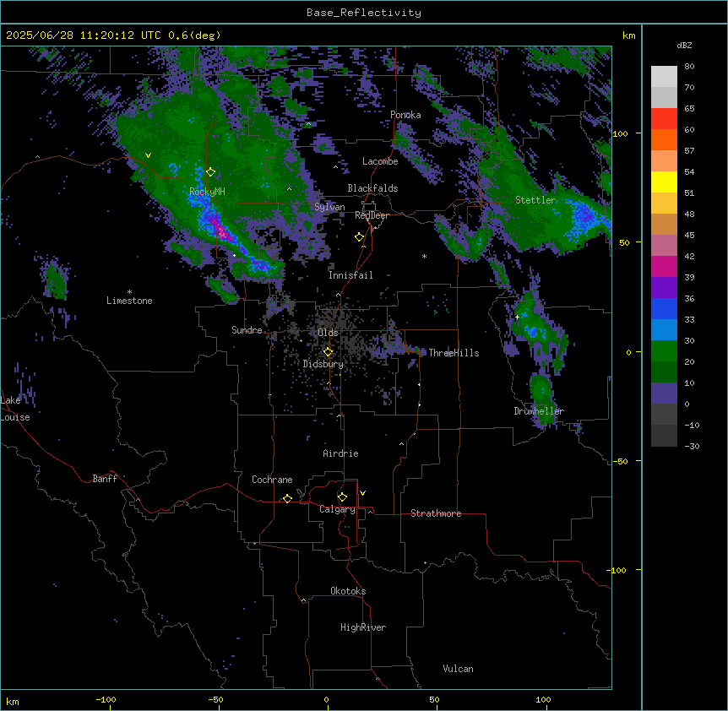Click the Vulcan label
Viewport: 728px width, 711px height.
(x=459, y=669)
